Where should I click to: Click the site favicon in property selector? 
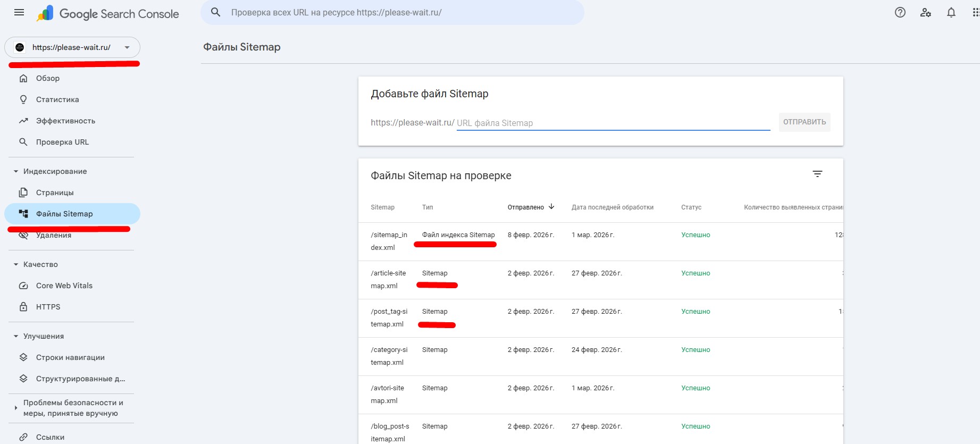[x=20, y=47]
